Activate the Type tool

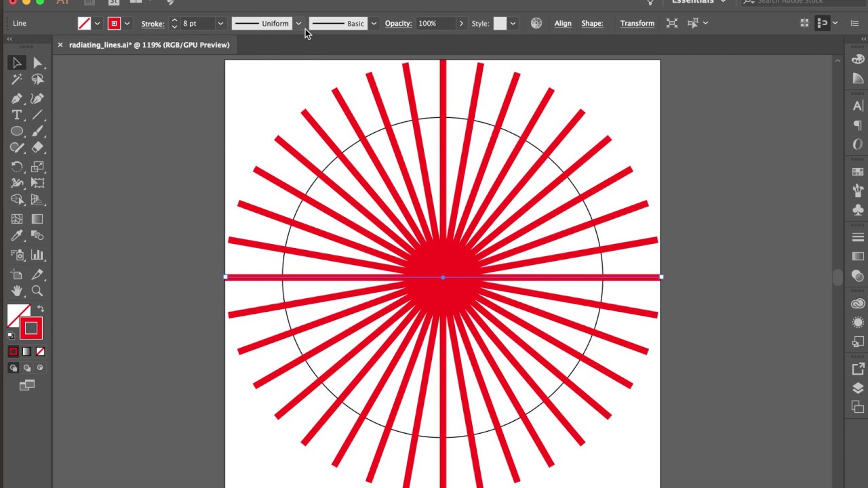click(17, 115)
